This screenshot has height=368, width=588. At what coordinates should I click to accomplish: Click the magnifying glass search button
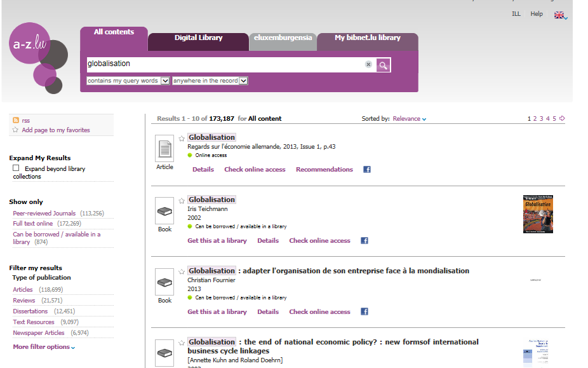coord(383,65)
